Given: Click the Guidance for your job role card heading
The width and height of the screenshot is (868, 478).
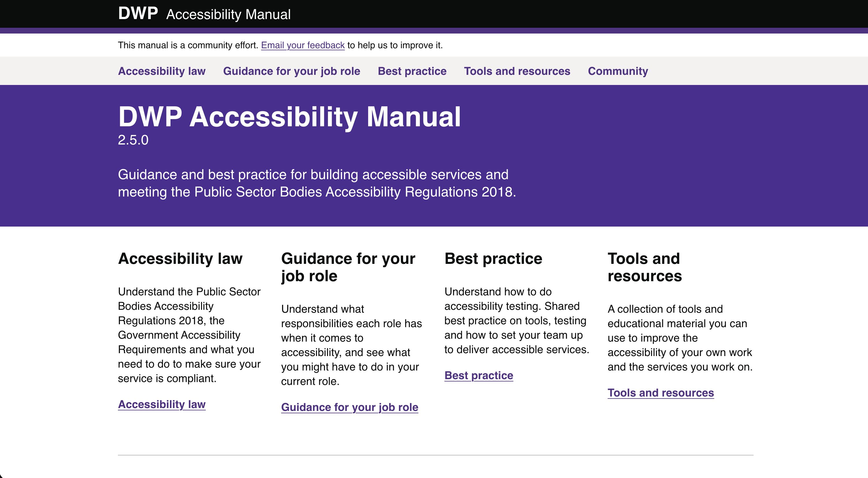Looking at the screenshot, I should click(x=348, y=267).
